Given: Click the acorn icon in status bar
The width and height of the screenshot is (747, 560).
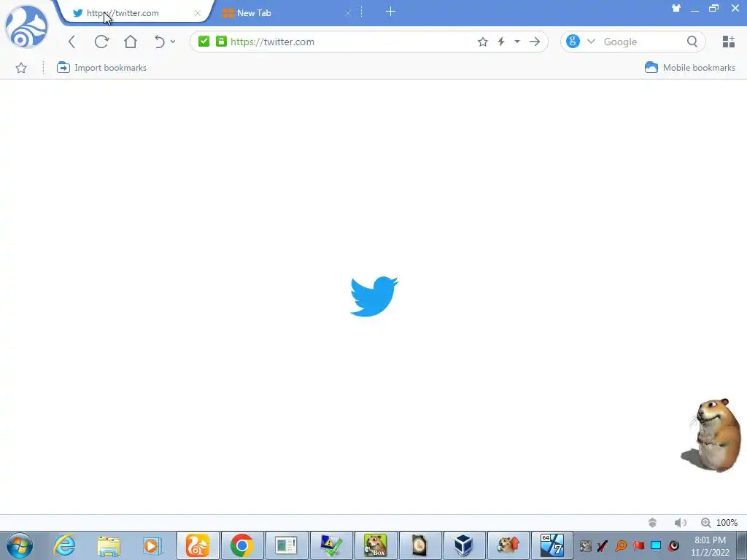Looking at the screenshot, I should coord(653,523).
